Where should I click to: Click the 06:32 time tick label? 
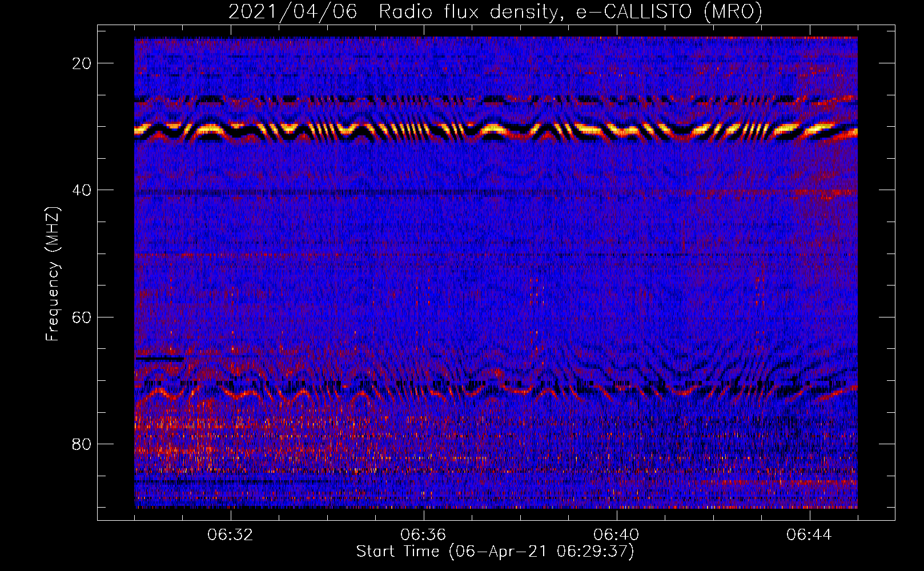(x=230, y=535)
